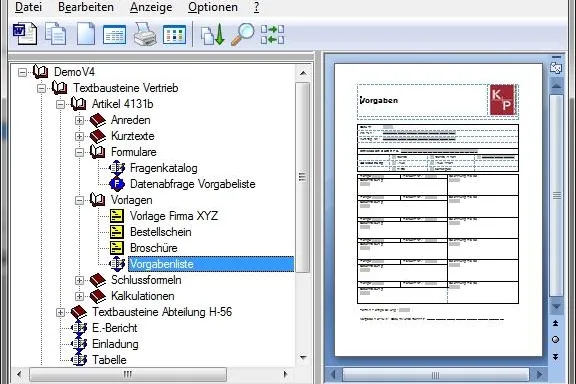This screenshot has height=384, width=576.
Task: Expand the Schlussformeln folder
Action: (x=79, y=280)
